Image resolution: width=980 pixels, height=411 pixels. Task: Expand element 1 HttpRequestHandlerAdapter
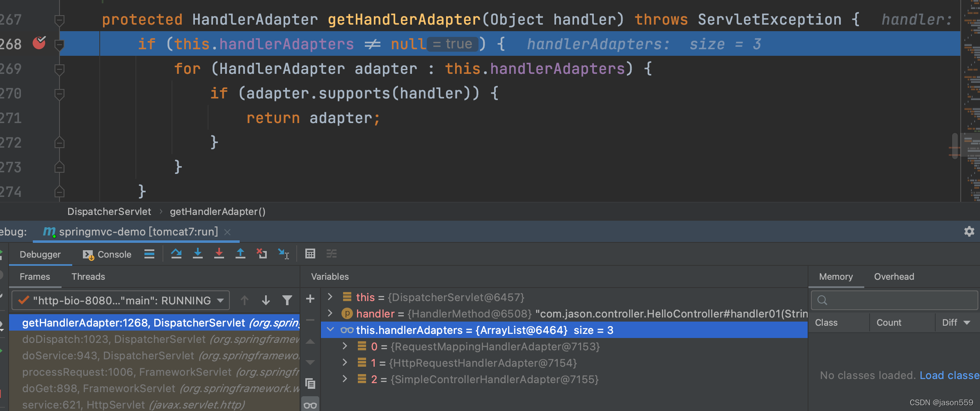click(x=345, y=362)
